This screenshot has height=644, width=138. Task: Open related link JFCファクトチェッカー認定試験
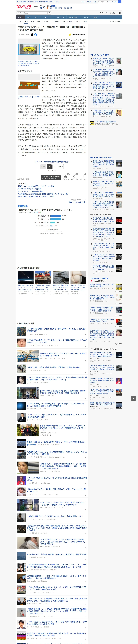coord(29,189)
